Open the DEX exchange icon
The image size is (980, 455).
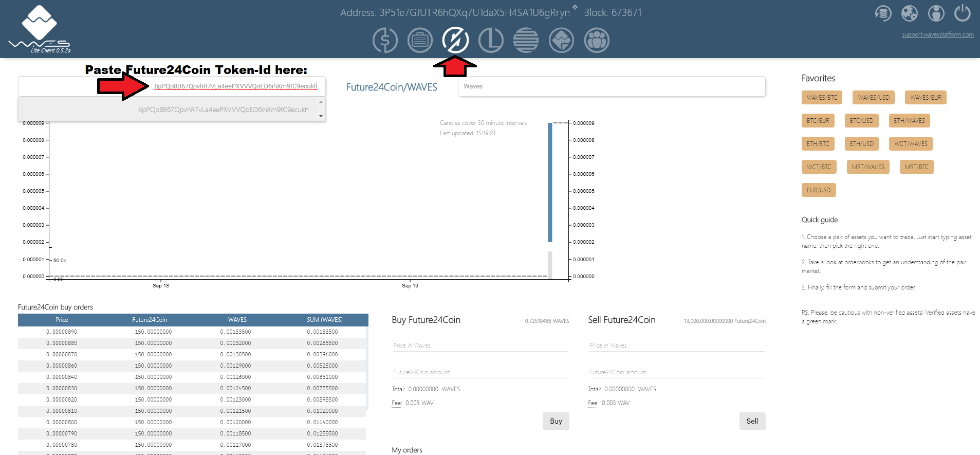coord(455,40)
